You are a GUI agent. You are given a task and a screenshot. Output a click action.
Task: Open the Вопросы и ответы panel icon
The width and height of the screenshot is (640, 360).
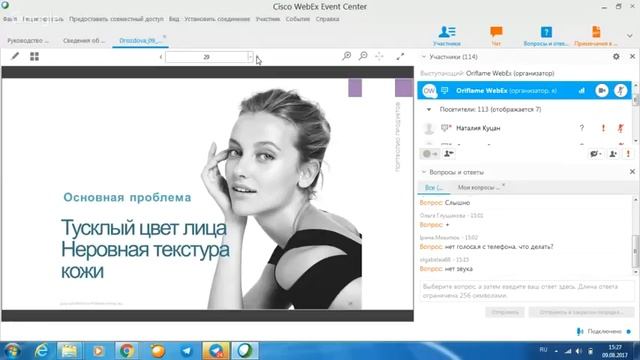546,36
